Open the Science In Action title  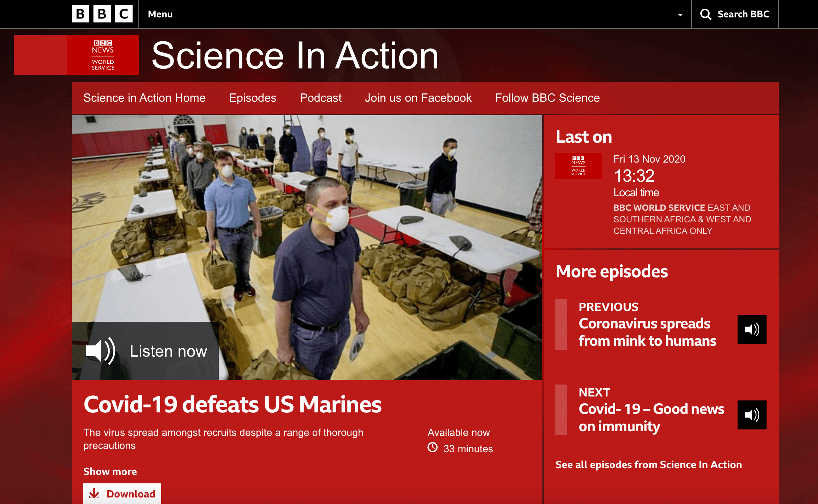pyautogui.click(x=295, y=55)
